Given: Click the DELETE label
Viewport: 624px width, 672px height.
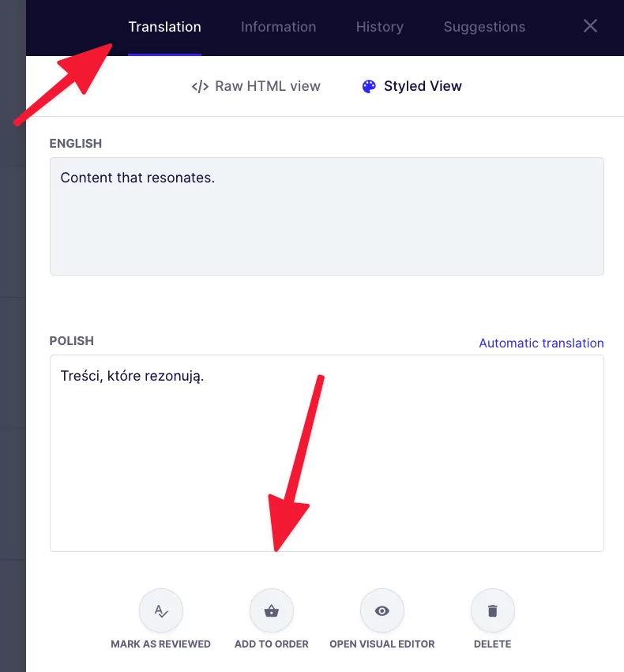Looking at the screenshot, I should coord(492,644).
